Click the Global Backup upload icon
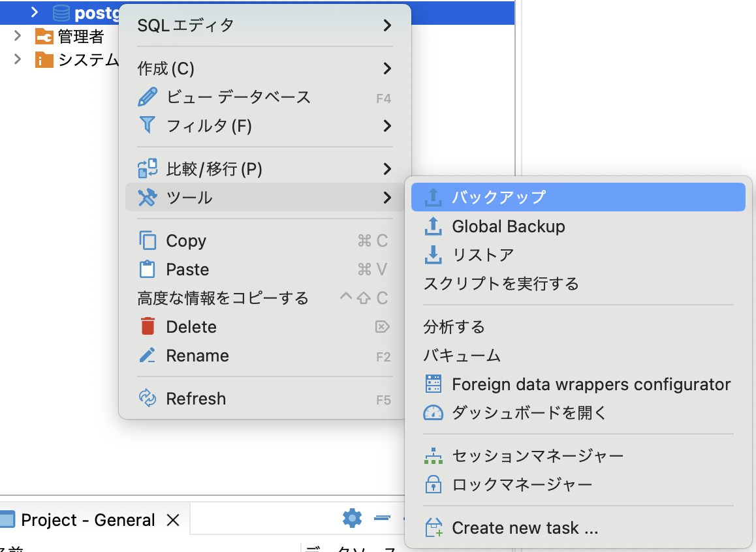 pos(433,226)
